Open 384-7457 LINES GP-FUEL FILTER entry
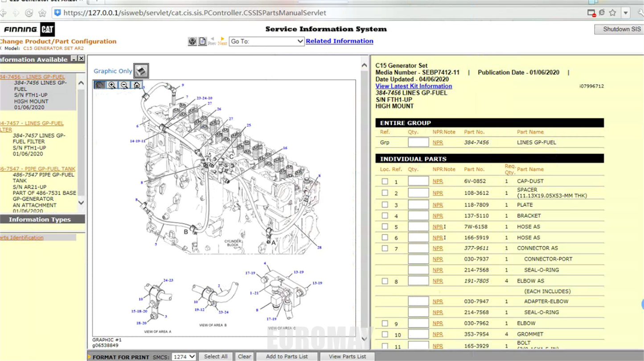This screenshot has height=361, width=644. 32,126
